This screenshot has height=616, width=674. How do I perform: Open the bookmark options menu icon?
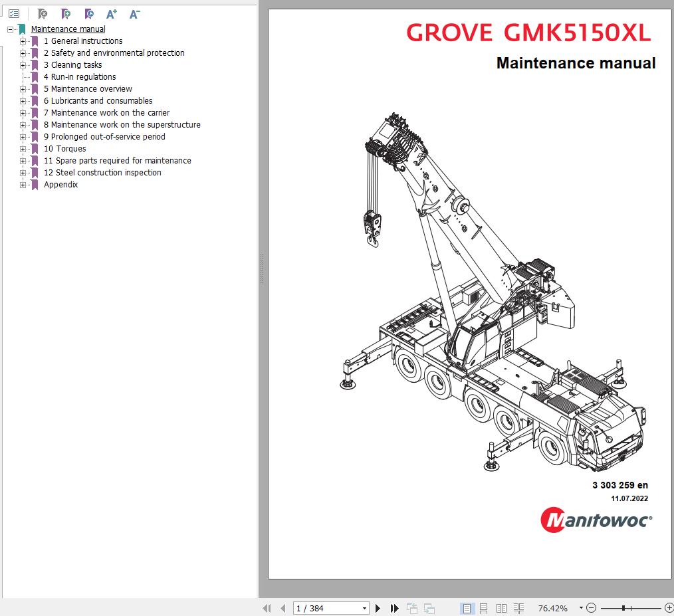(14, 13)
